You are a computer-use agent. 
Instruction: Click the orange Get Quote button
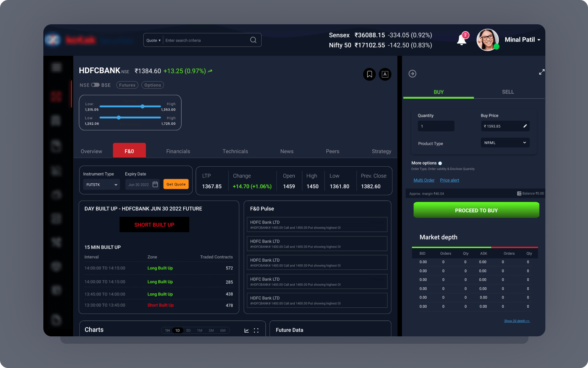[x=176, y=184]
